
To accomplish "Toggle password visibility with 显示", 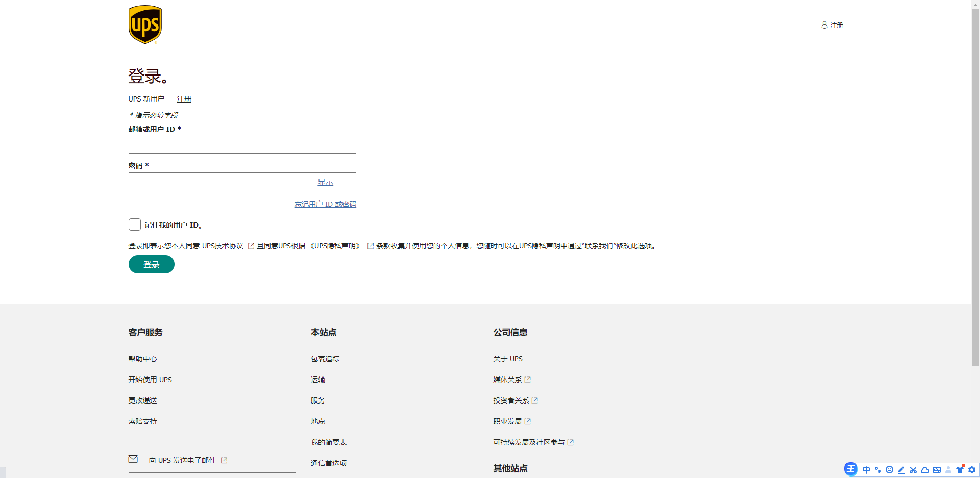I will [x=326, y=182].
